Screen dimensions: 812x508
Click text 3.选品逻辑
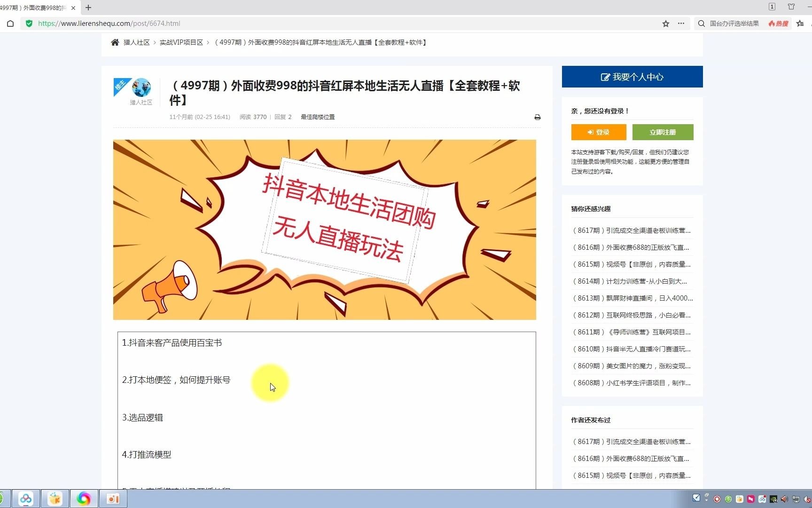click(x=142, y=418)
